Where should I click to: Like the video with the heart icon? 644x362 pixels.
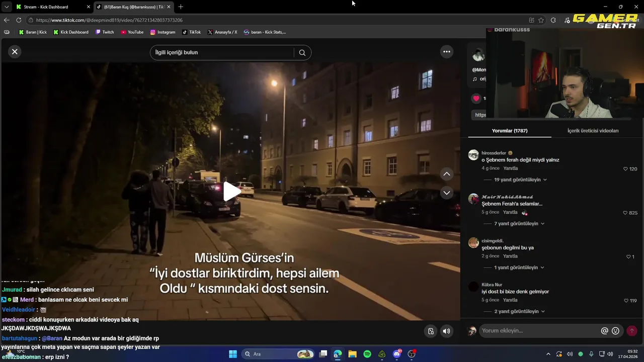[476, 98]
